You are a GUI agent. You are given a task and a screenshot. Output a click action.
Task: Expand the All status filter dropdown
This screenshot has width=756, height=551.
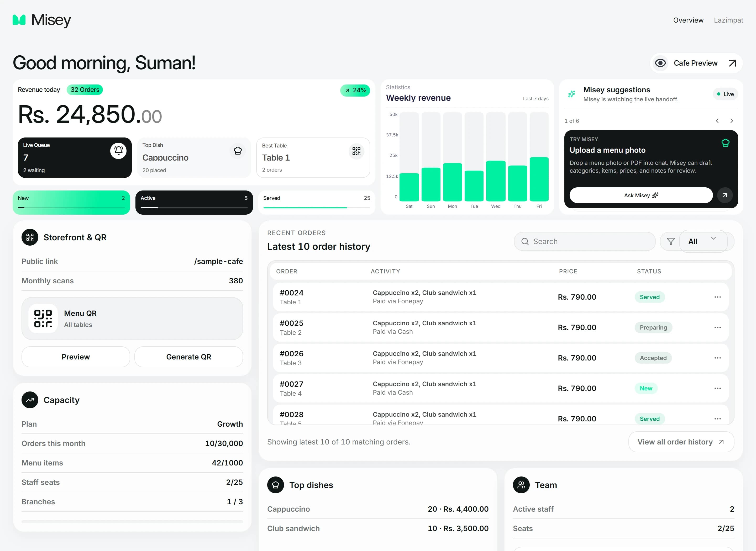(703, 241)
